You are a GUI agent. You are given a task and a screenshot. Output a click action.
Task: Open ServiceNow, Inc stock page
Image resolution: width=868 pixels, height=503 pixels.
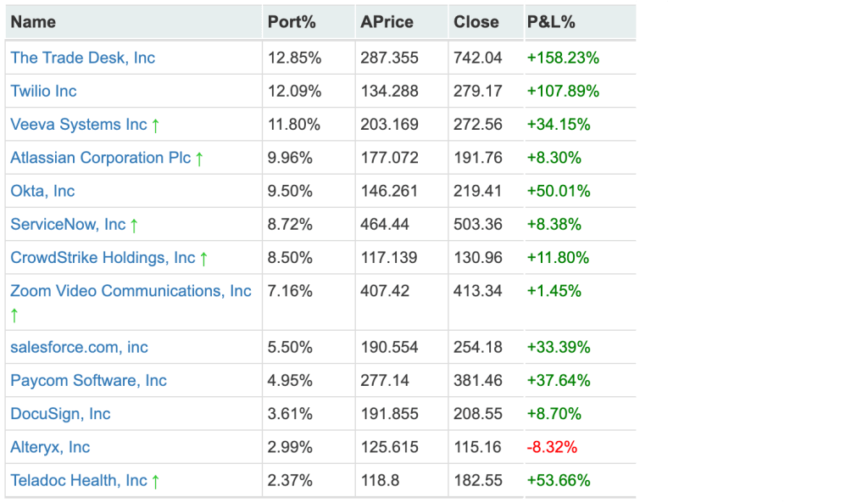click(x=68, y=225)
